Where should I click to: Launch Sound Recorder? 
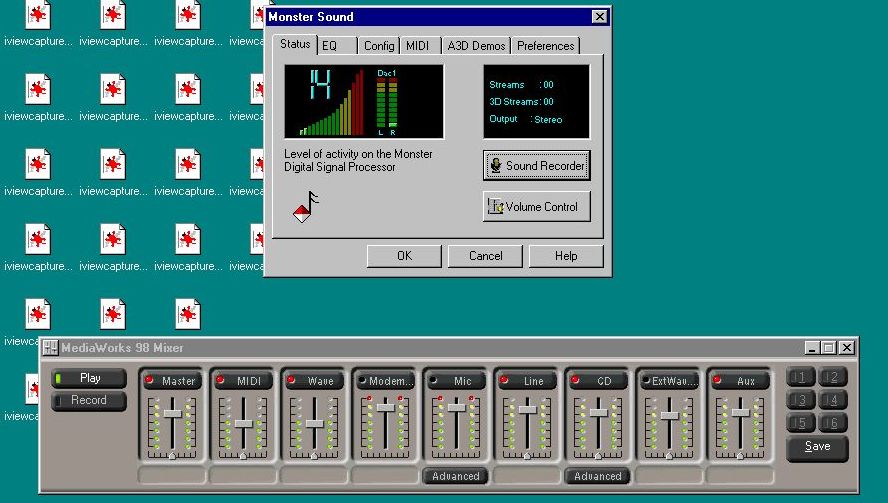537,165
